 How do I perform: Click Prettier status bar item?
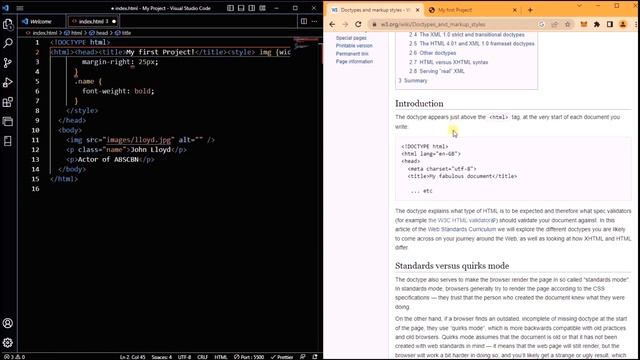point(282,357)
